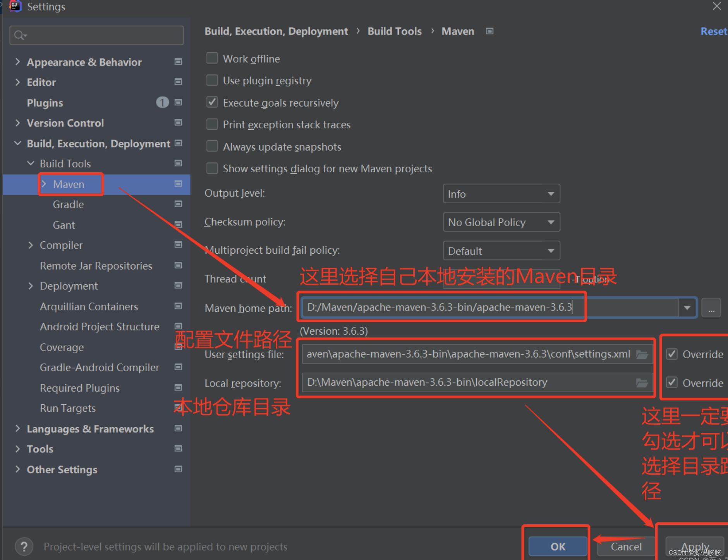Image resolution: width=728 pixels, height=560 pixels.
Task: Click project-level icon beside Remote Jar Repositories
Action: (178, 265)
